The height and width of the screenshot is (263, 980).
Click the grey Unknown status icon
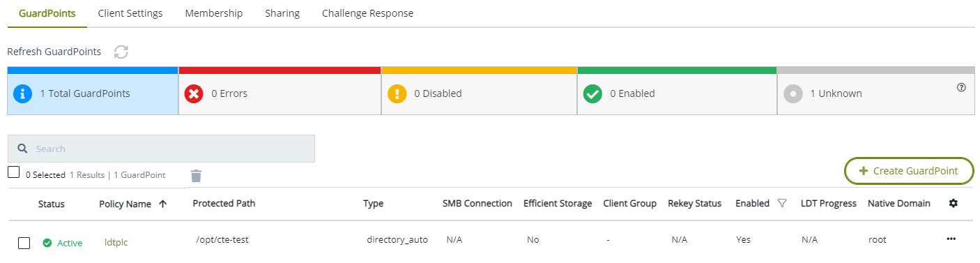coord(793,93)
